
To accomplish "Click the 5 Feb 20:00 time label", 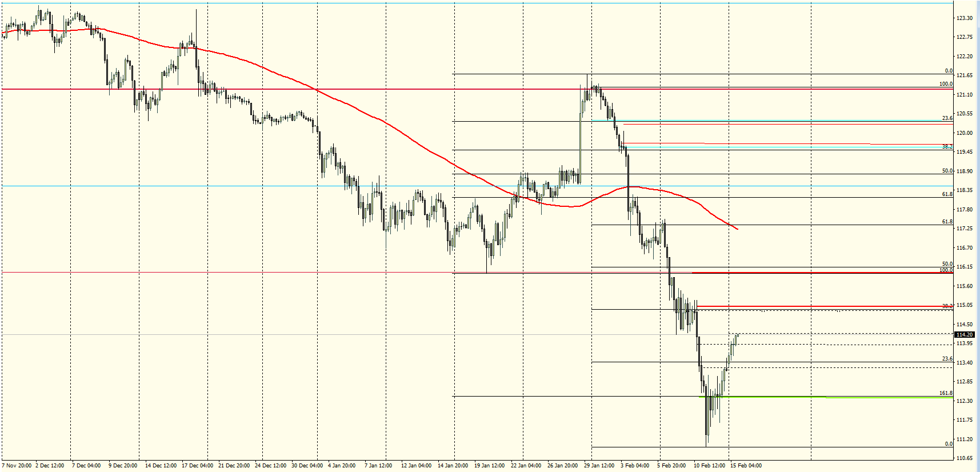I will coord(671,466).
